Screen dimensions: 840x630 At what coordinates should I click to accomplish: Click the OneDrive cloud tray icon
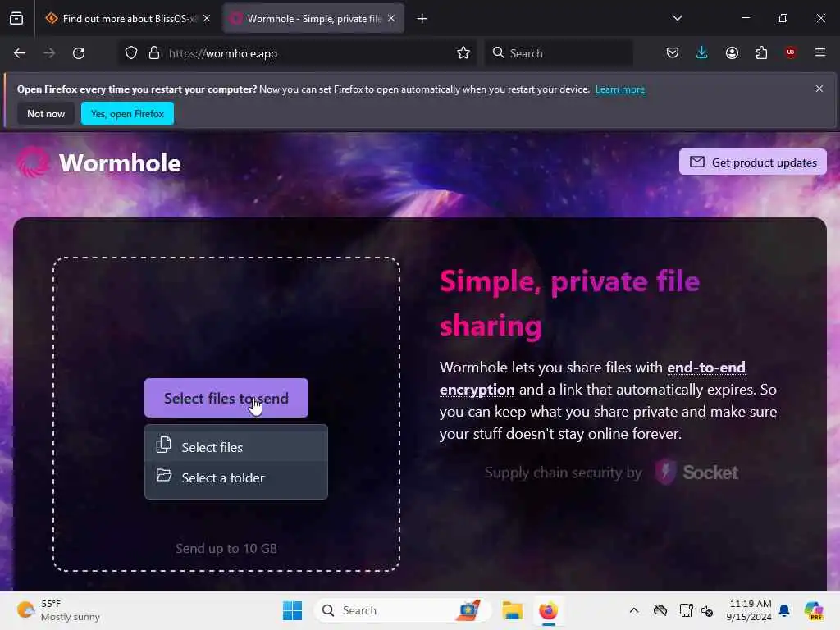pyautogui.click(x=660, y=610)
